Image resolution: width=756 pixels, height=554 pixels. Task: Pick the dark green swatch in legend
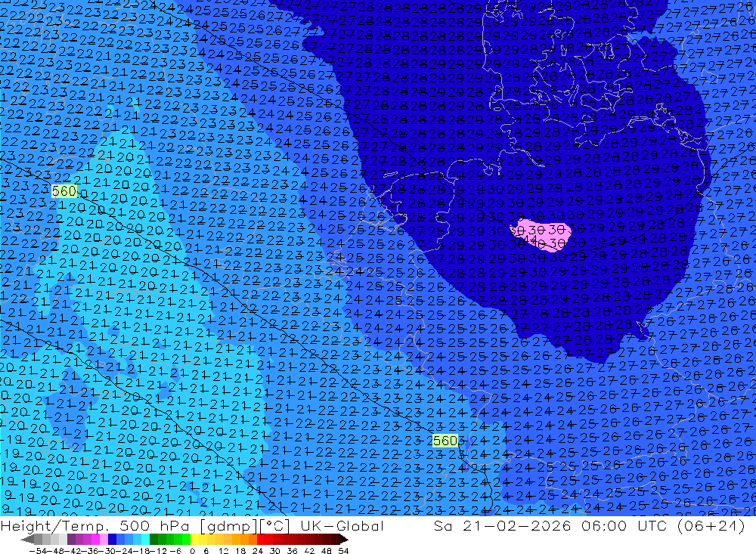[x=153, y=540]
